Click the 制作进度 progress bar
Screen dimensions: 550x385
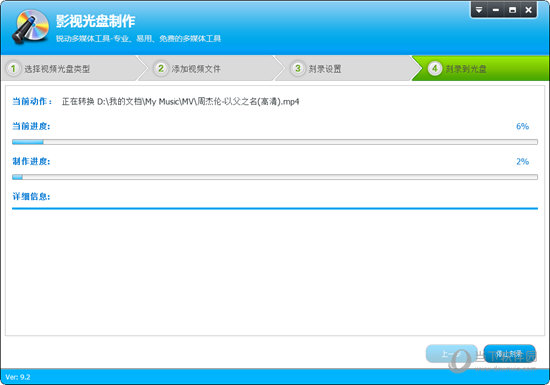[275, 177]
